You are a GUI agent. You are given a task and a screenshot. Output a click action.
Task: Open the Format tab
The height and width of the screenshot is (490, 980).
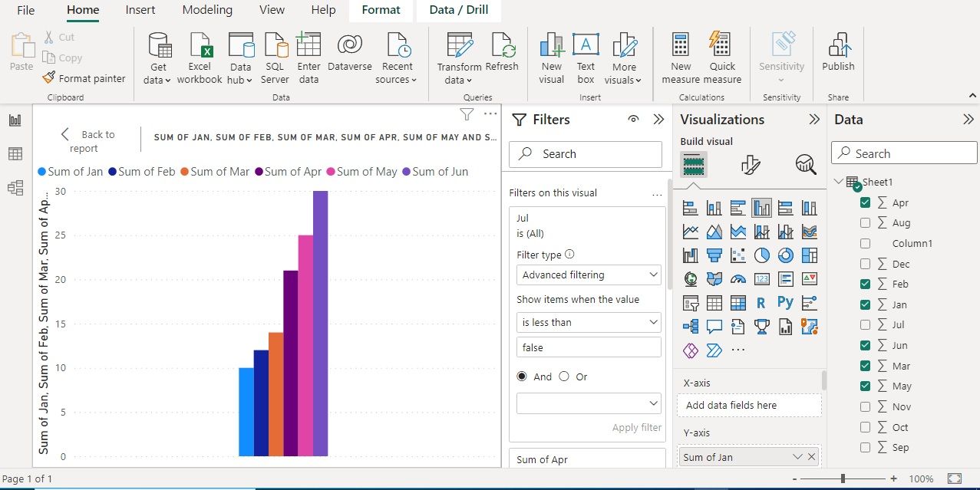(381, 10)
